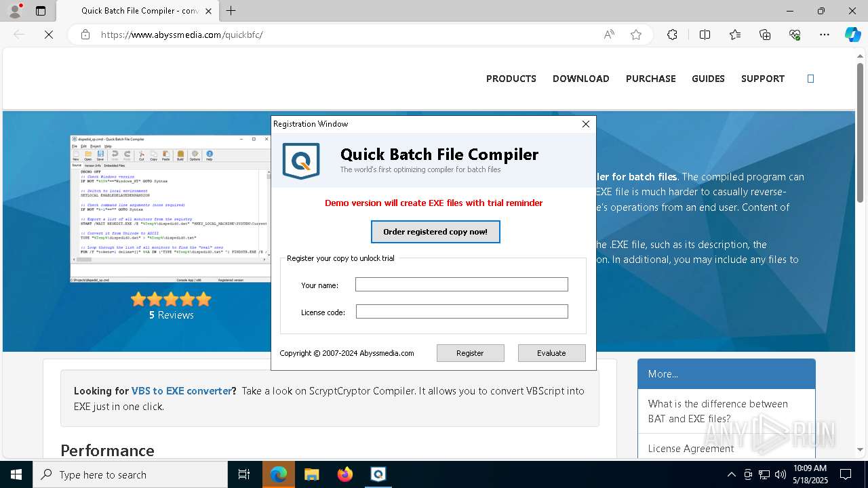Open the PRODUCTS menu
The height and width of the screenshot is (488, 868).
pos(511,79)
